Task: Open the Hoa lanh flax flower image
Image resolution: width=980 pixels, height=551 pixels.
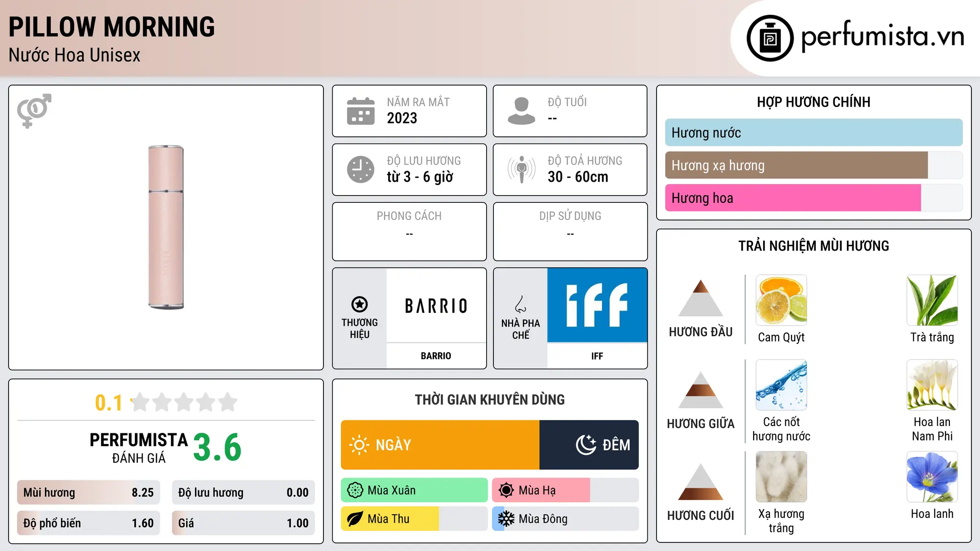Action: pyautogui.click(x=932, y=477)
